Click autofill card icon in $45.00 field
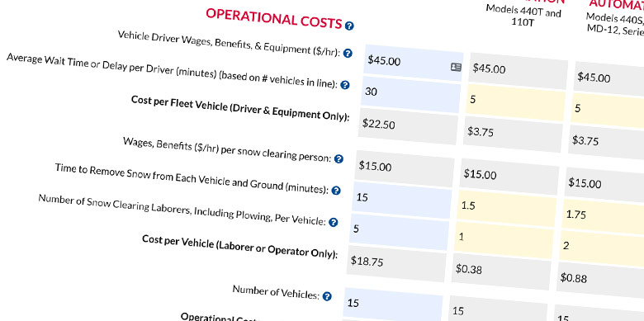 pos(456,68)
